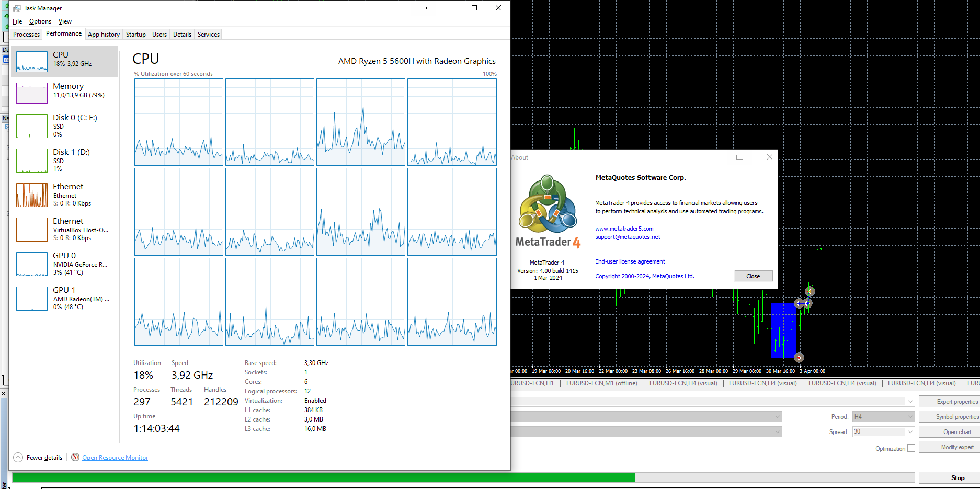Click the Handles count 212209
The image size is (980, 489).
(221, 402)
